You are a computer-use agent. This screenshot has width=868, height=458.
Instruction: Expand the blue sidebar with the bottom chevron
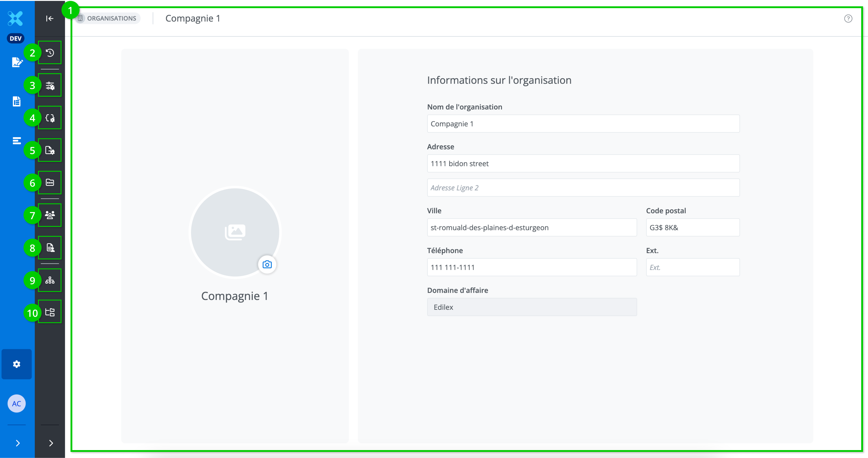coord(18,443)
